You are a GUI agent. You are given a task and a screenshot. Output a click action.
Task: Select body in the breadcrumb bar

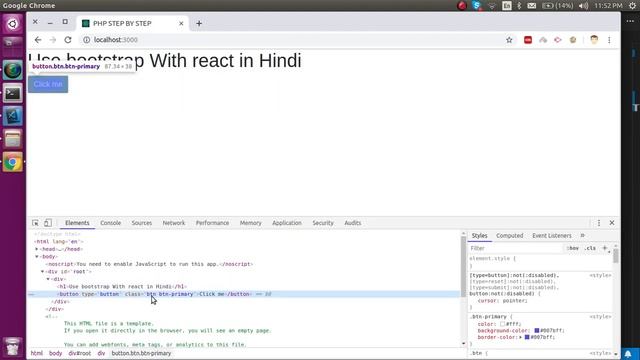(x=56, y=353)
